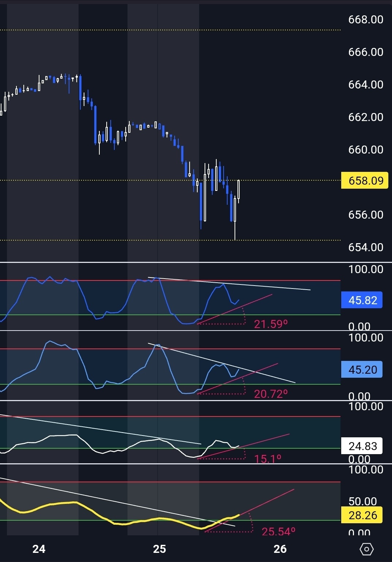Image resolution: width=392 pixels, height=562 pixels.
Task: Click the 50.00 label on bottom indicator scale
Action: coord(363,501)
